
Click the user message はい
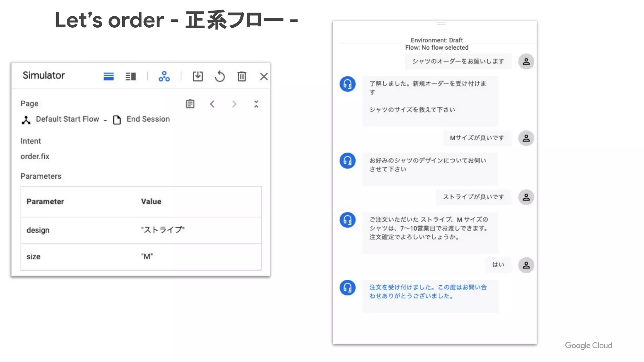[498, 265]
